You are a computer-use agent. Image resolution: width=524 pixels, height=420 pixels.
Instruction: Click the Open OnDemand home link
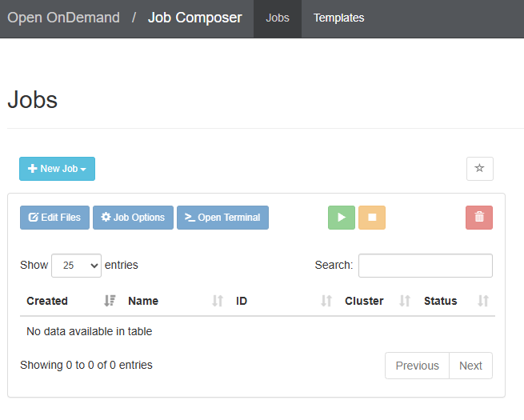click(64, 18)
